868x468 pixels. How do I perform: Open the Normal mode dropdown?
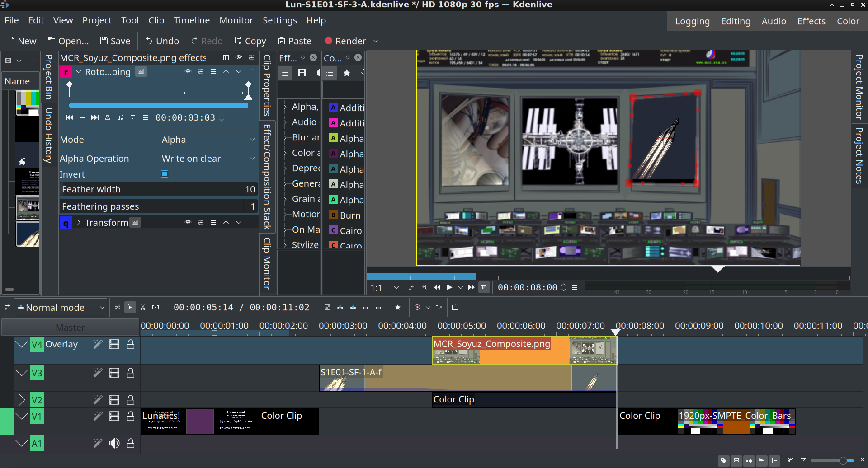pyautogui.click(x=61, y=308)
